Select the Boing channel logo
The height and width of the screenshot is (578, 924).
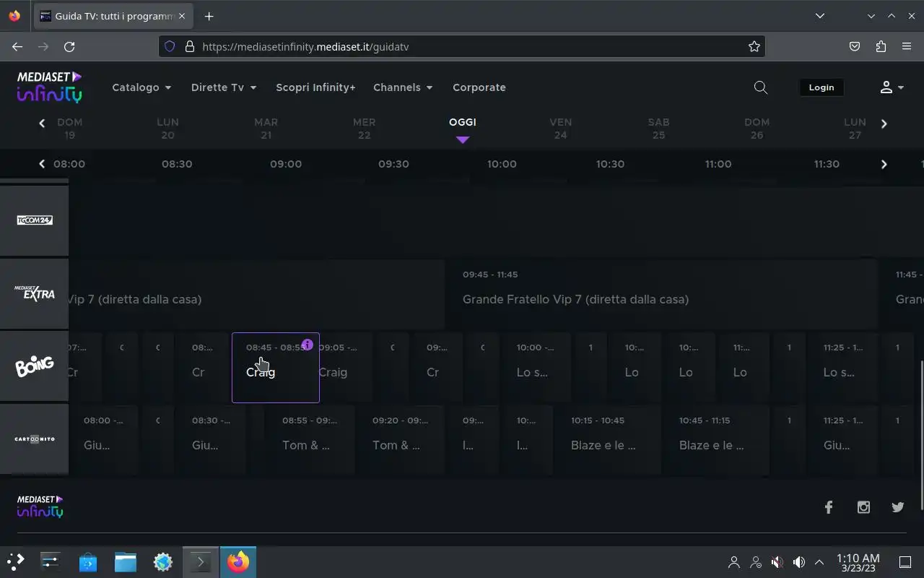[35, 366]
